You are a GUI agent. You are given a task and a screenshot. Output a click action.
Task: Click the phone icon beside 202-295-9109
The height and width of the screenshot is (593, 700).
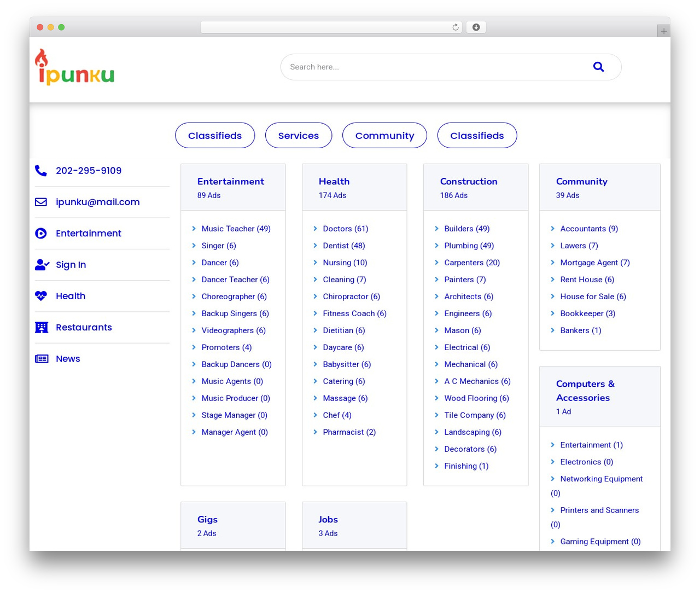point(41,171)
